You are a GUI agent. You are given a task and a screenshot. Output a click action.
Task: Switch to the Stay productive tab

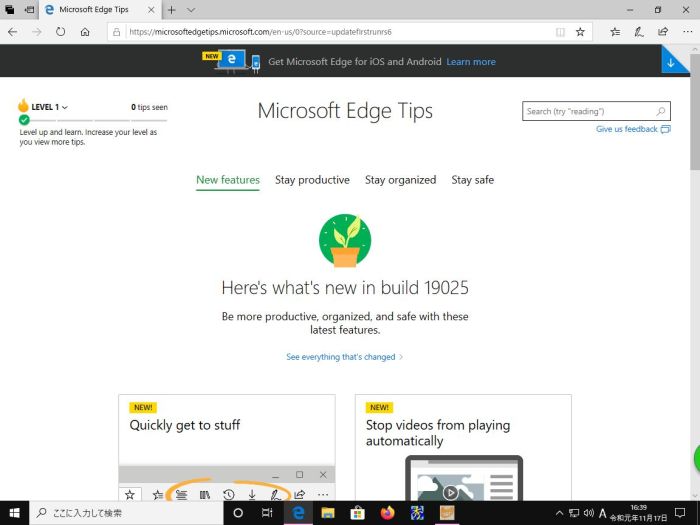pyautogui.click(x=312, y=180)
